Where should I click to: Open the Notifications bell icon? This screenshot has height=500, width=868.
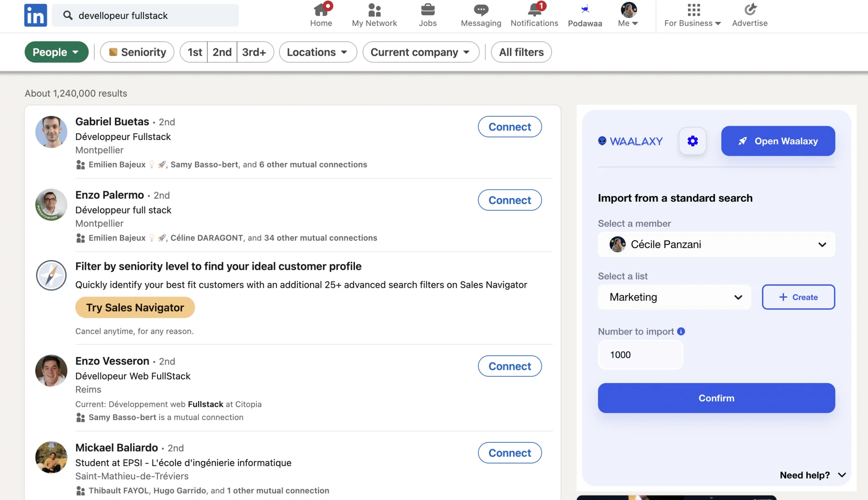pyautogui.click(x=535, y=10)
